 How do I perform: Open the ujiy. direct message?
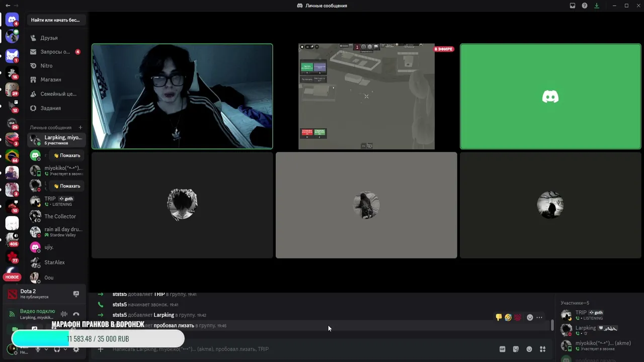tap(56, 247)
